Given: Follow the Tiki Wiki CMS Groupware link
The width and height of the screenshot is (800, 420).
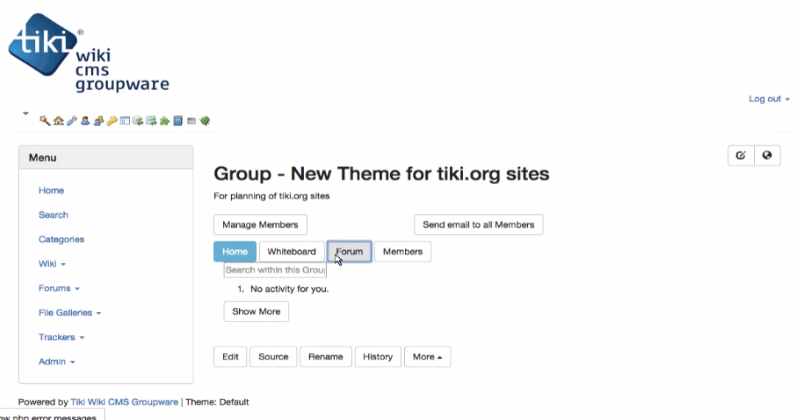Looking at the screenshot, I should pyautogui.click(x=124, y=402).
